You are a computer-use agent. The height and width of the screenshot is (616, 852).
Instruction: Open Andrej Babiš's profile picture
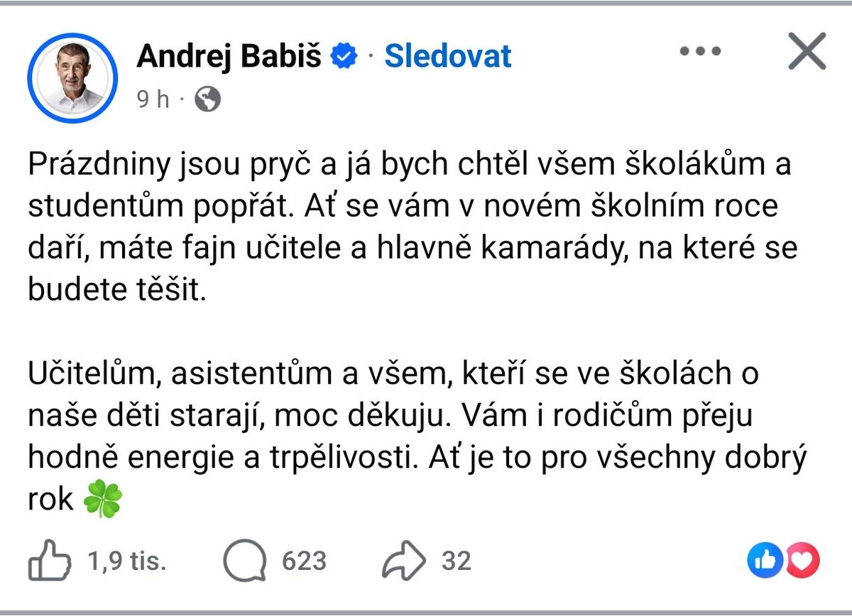pos(72,77)
